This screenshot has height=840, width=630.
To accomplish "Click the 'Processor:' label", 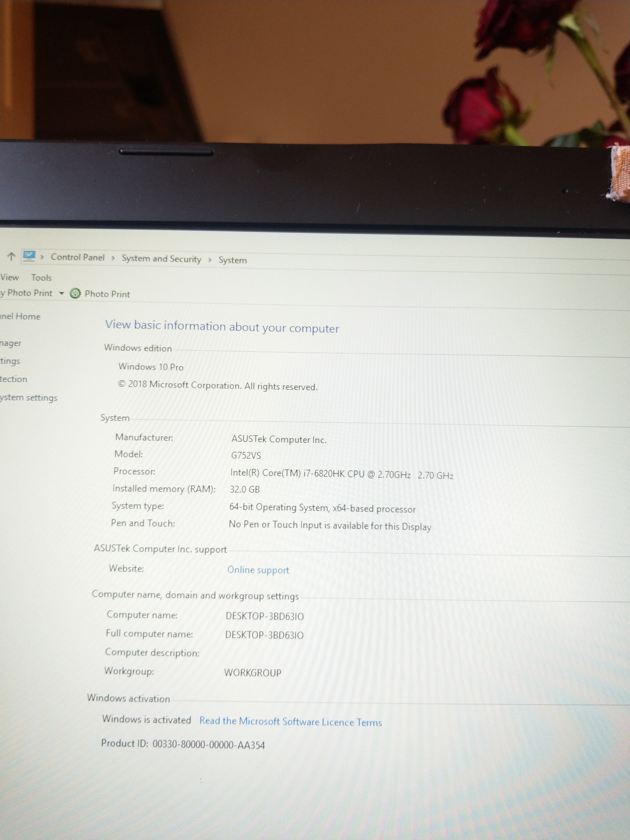I will [x=134, y=471].
